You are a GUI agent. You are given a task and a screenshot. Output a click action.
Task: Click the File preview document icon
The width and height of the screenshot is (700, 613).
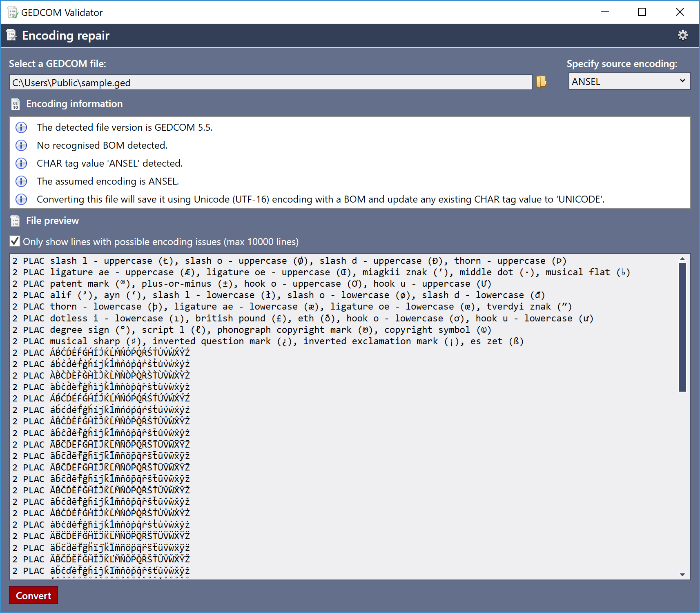[15, 221]
